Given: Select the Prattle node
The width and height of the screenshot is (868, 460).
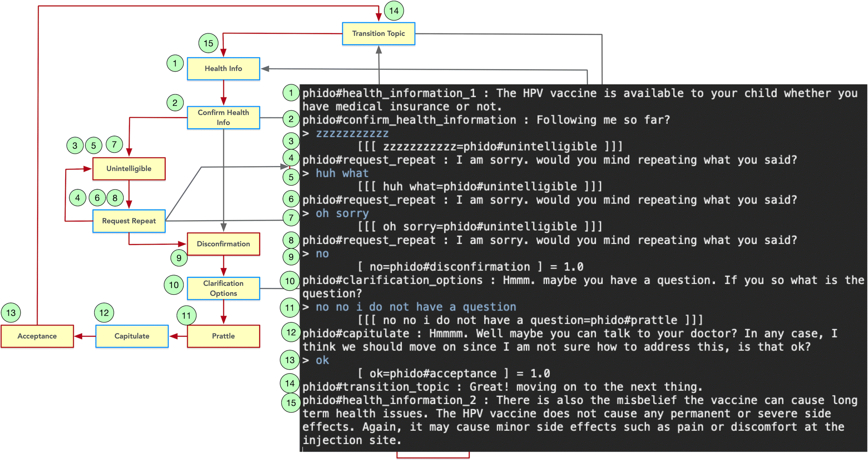Looking at the screenshot, I should pos(223,336).
